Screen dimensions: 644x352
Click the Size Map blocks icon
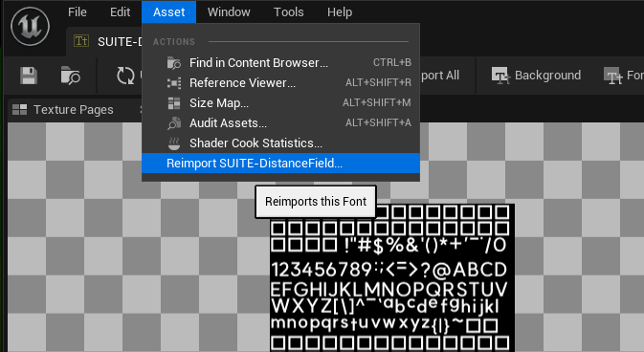point(174,103)
